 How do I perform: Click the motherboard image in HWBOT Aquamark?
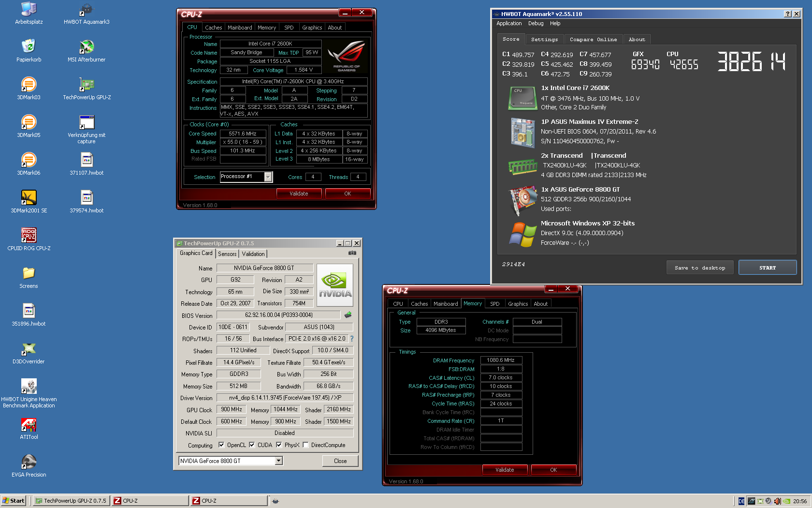coord(523,132)
